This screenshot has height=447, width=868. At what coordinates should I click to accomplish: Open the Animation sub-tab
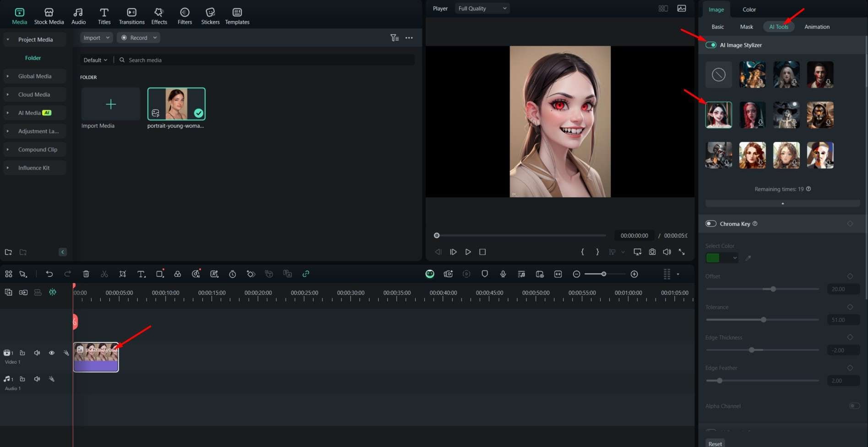(x=817, y=27)
